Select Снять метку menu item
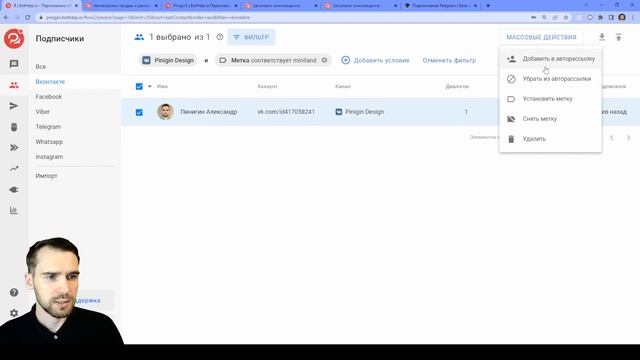Viewport: 640px width, 360px height. [x=550, y=119]
